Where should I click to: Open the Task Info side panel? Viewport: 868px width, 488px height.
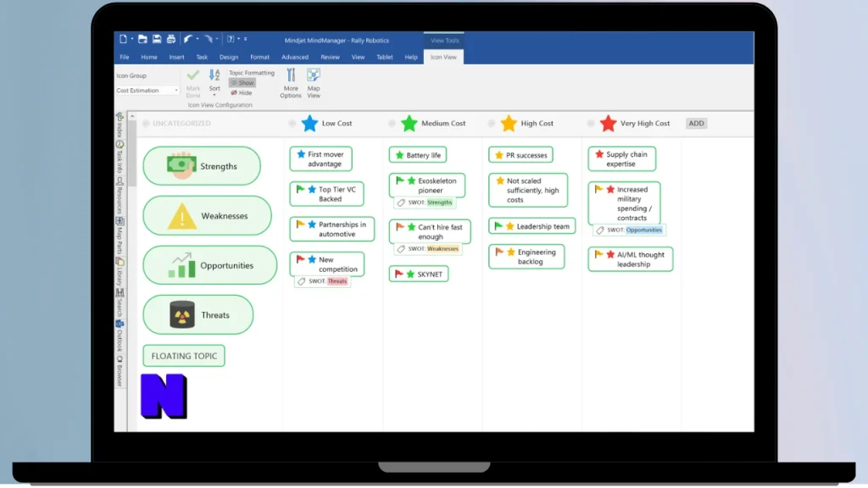pyautogui.click(x=120, y=157)
